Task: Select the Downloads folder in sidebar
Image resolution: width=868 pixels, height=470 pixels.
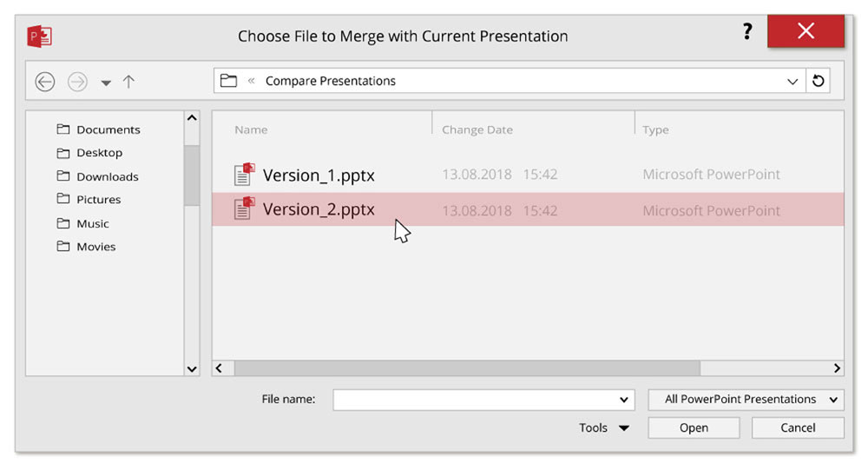Action: [x=107, y=176]
